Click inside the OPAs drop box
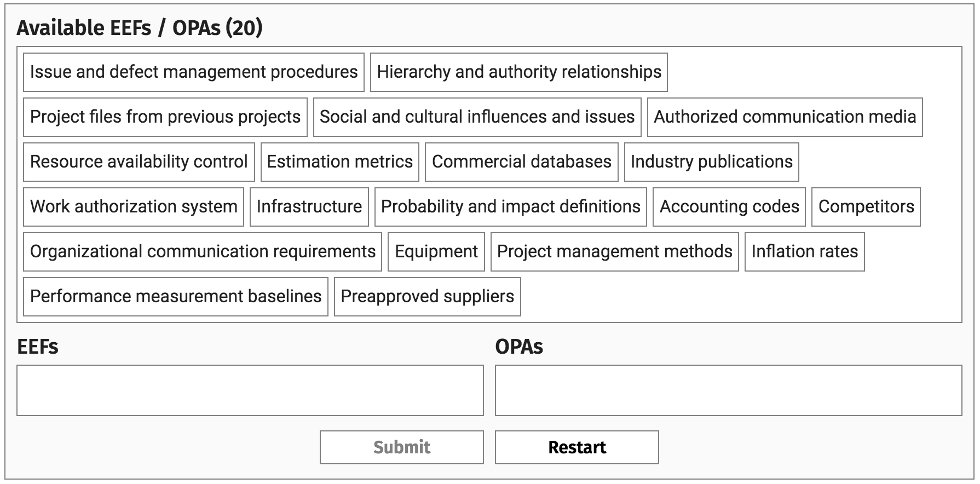The image size is (980, 484). [728, 390]
